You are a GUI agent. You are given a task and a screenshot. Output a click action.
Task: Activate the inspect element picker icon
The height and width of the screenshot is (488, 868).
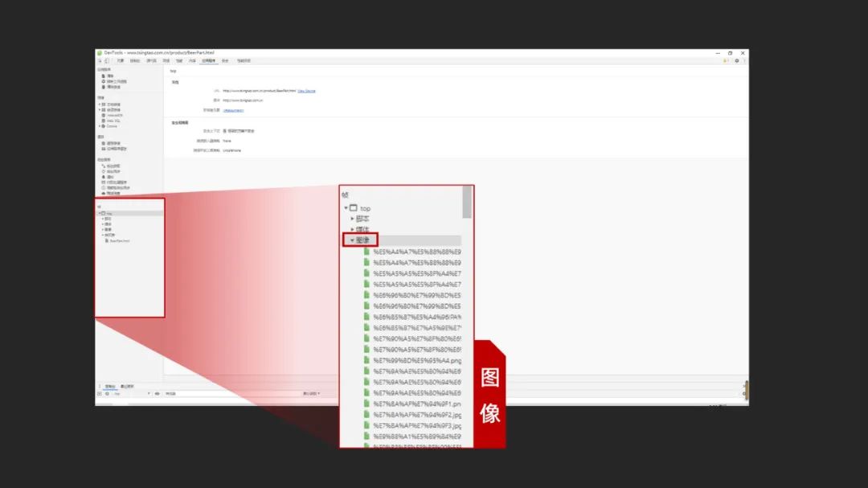coord(100,61)
